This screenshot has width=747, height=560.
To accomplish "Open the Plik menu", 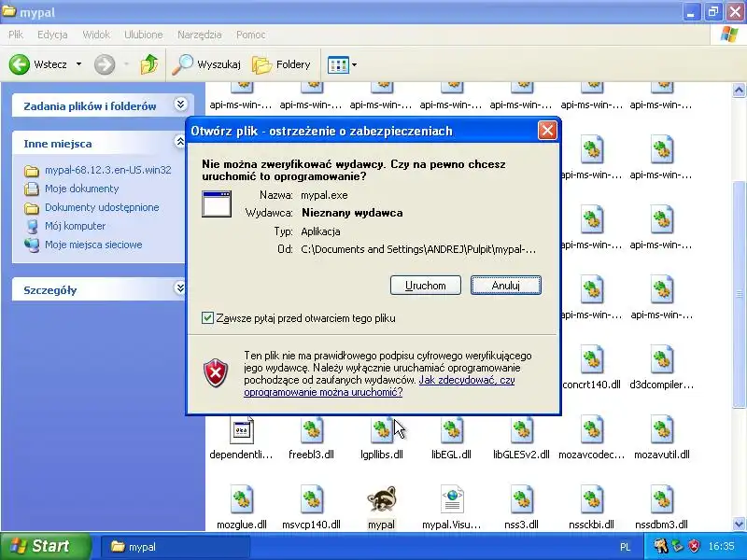I will tap(16, 35).
